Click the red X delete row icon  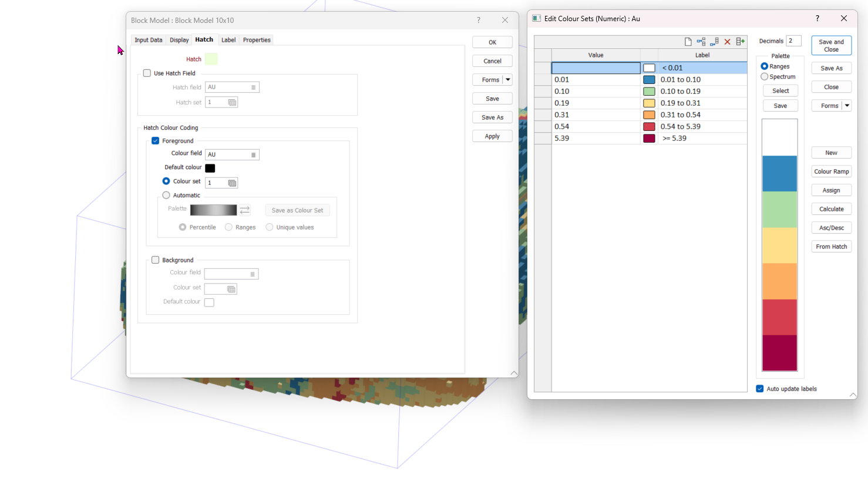pyautogui.click(x=727, y=42)
